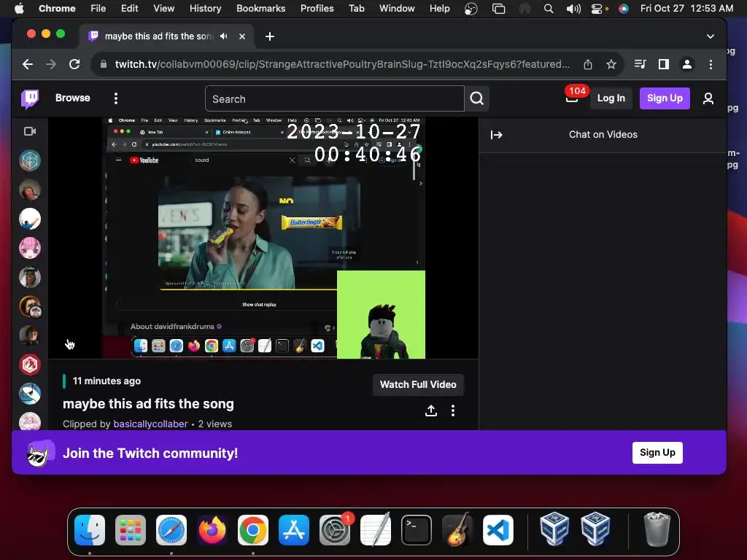
Task: Click the white Sign Up button in banner
Action: [x=657, y=452]
